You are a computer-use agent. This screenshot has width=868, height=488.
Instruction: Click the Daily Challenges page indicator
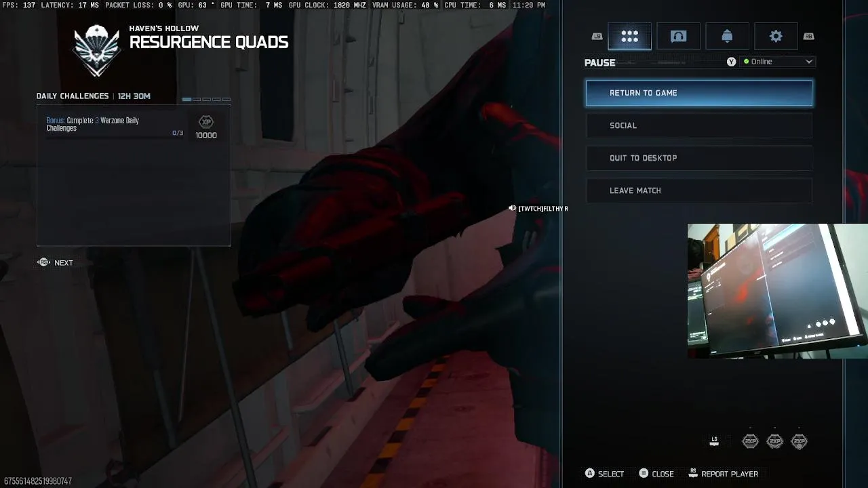206,100
